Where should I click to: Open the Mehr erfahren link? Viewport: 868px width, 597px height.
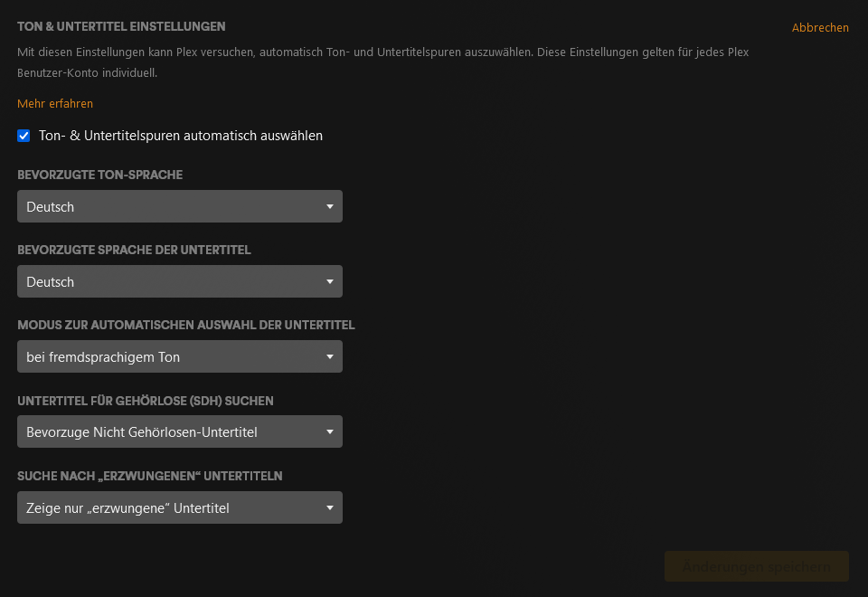pos(54,103)
